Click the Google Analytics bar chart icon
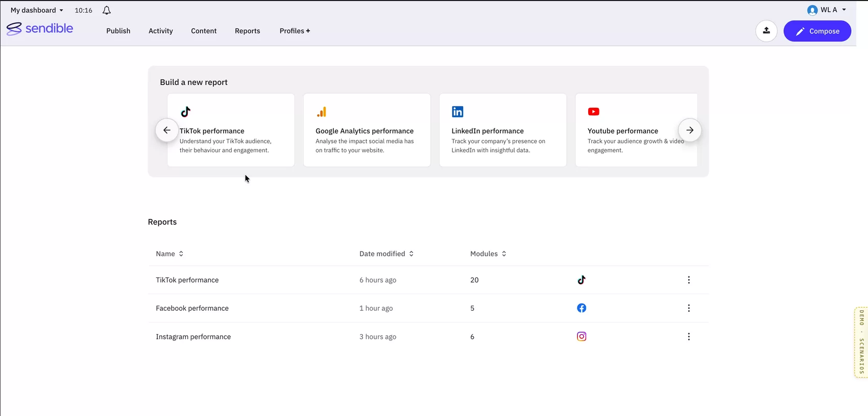 (x=321, y=112)
